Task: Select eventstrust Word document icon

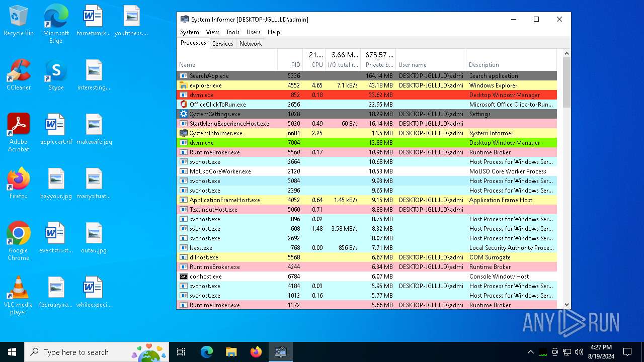Action: 56,238
